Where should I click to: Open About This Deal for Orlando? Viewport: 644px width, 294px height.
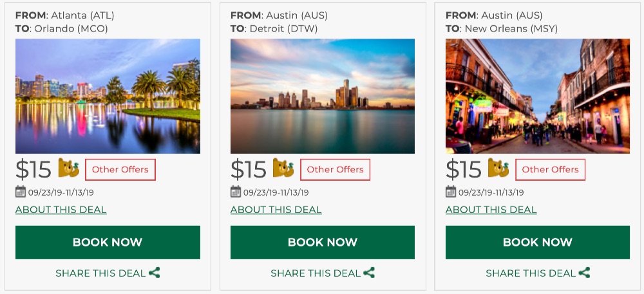[x=61, y=210]
